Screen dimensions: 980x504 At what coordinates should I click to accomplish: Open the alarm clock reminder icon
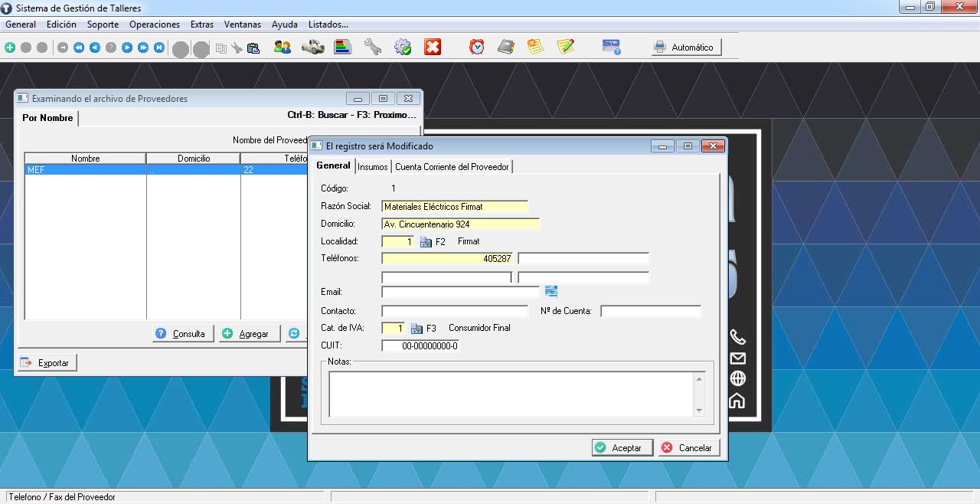[x=477, y=47]
